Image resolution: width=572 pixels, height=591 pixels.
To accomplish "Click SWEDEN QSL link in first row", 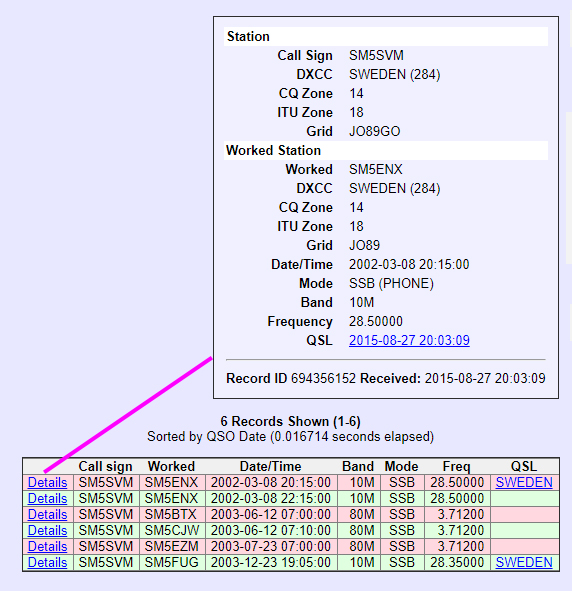I will [524, 482].
